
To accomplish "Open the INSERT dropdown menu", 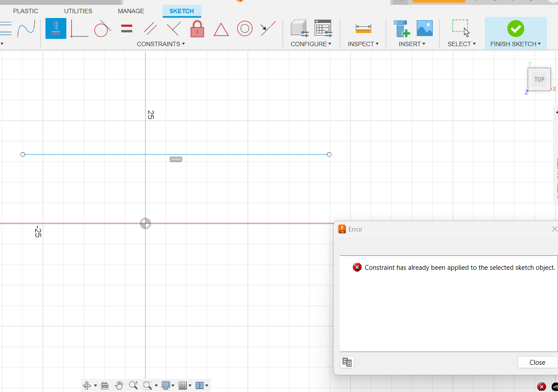I will pos(413,44).
